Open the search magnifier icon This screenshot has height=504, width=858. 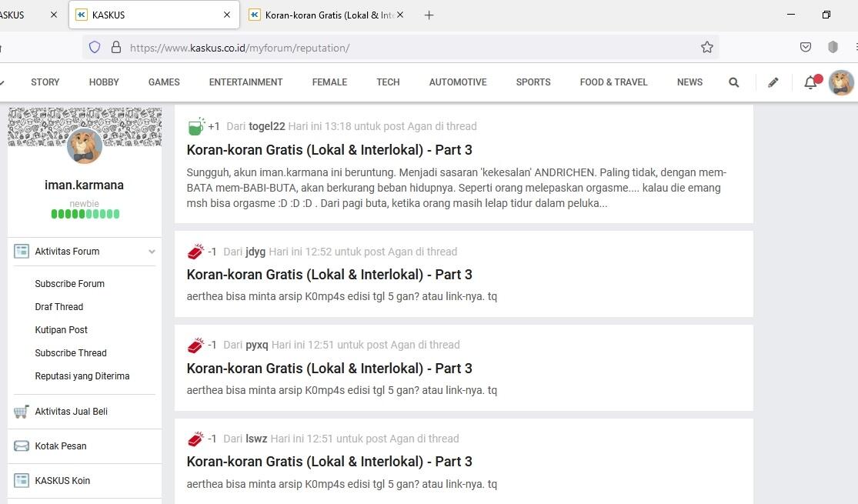(x=734, y=82)
